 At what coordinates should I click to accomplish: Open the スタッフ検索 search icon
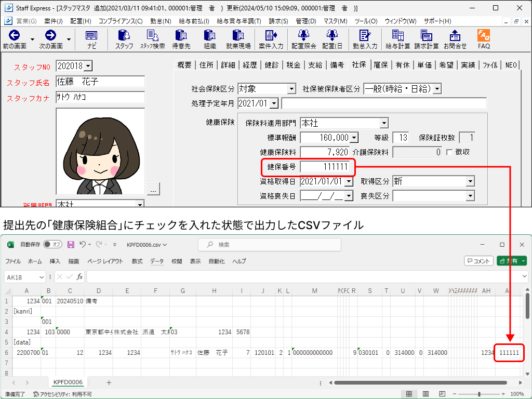click(x=153, y=35)
